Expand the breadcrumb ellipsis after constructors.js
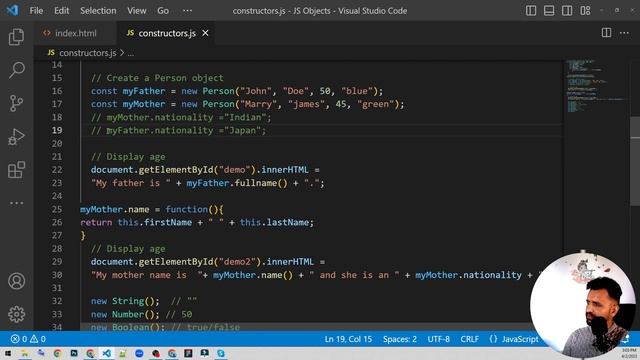 (x=131, y=53)
